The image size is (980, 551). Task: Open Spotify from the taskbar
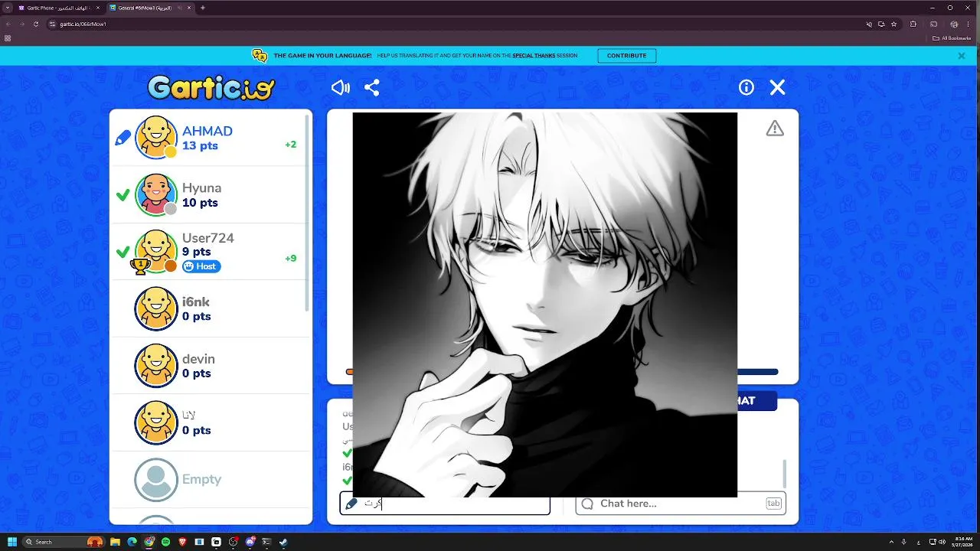[165, 542]
